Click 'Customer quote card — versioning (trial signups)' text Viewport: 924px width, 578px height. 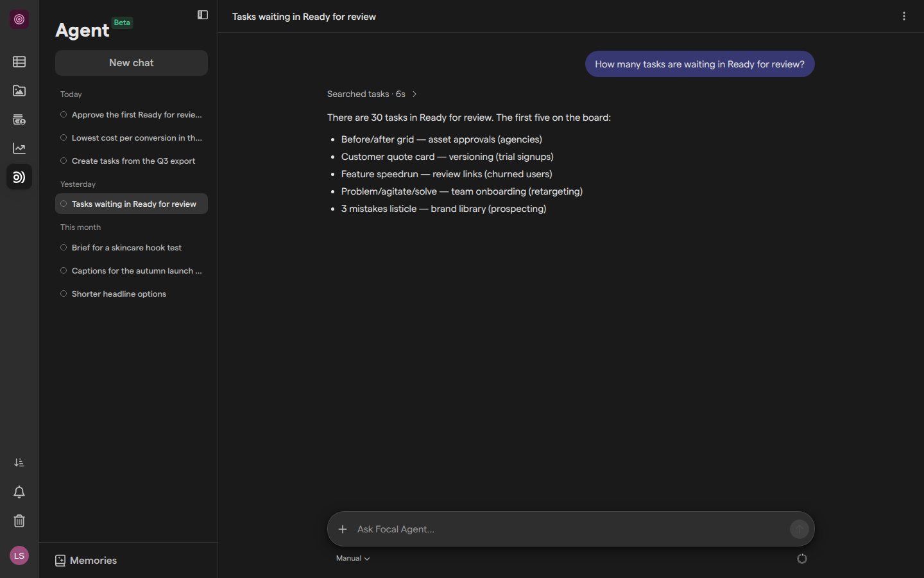point(447,157)
